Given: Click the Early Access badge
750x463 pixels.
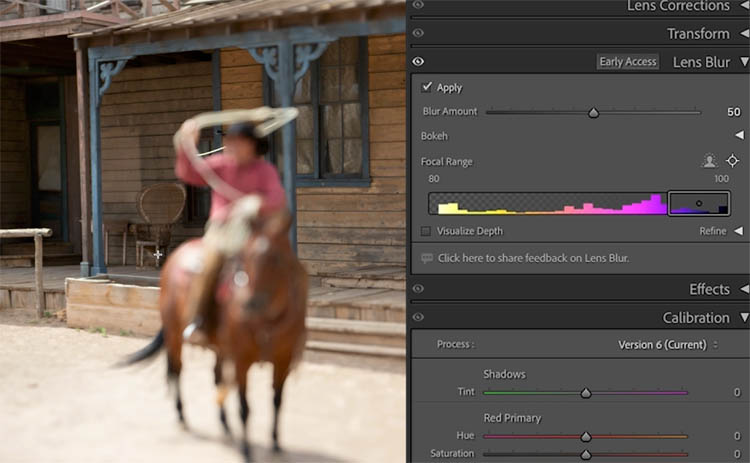Looking at the screenshot, I should (628, 62).
